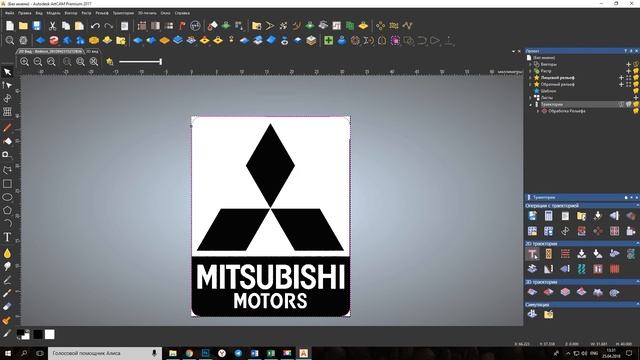This screenshot has width=640, height=360.
Task: Open File Explorer from taskbar
Action: 173,353
